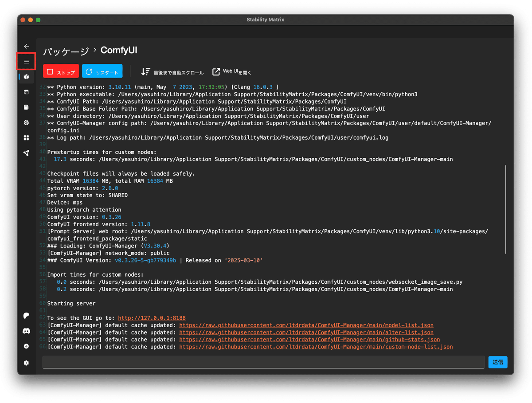Go back with the left arrow icon

point(27,46)
